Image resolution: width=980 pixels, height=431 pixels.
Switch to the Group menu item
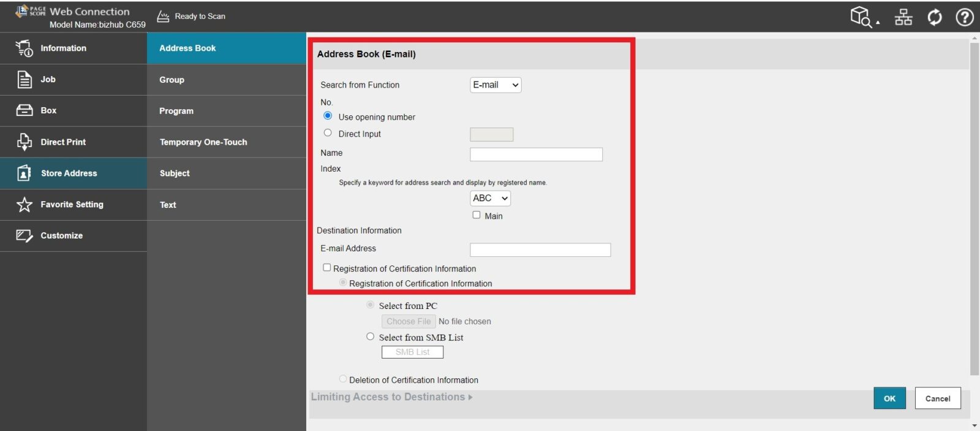coord(172,80)
